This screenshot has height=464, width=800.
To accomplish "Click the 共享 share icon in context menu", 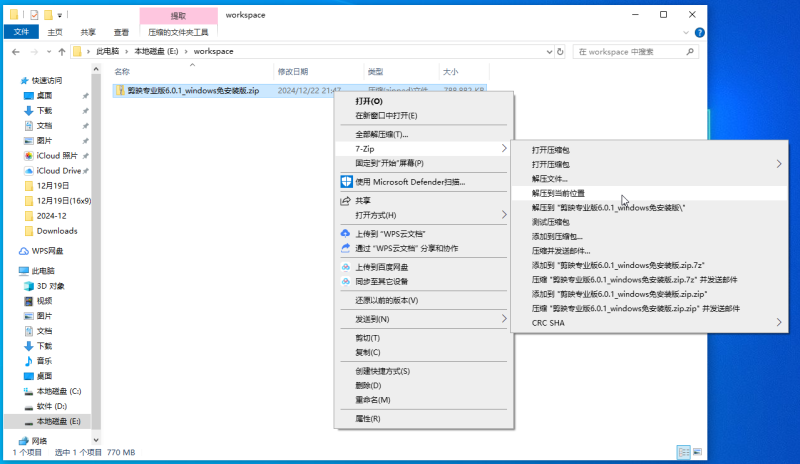I will tap(347, 201).
